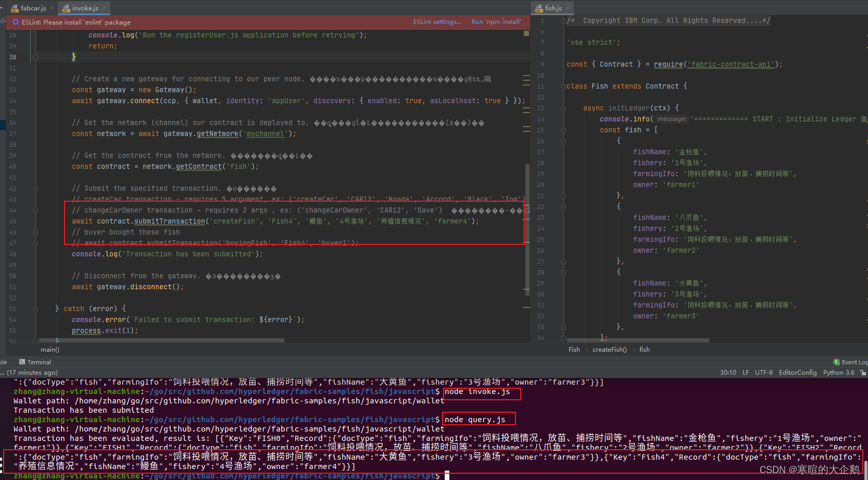Screen dimensions: 868x480
Task: Toggle the fold marker at line 46
Action: click(35, 232)
